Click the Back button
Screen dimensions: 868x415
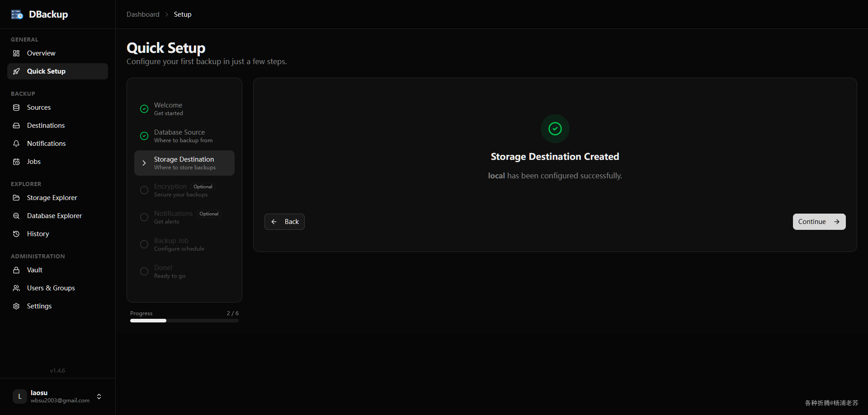284,222
